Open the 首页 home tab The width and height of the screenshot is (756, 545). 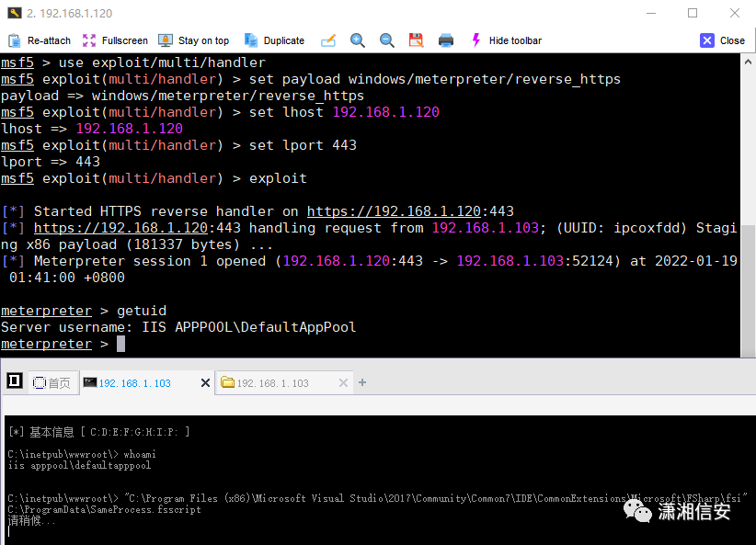coord(52,383)
